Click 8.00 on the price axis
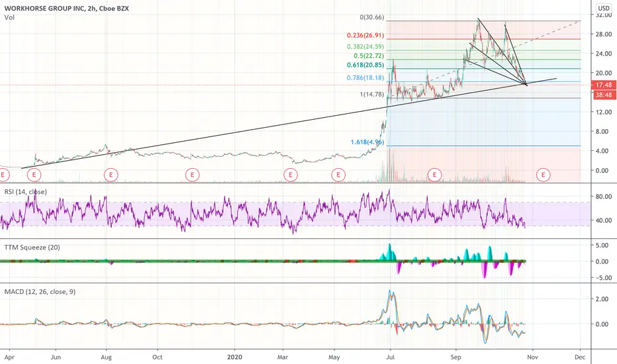 pos(604,132)
